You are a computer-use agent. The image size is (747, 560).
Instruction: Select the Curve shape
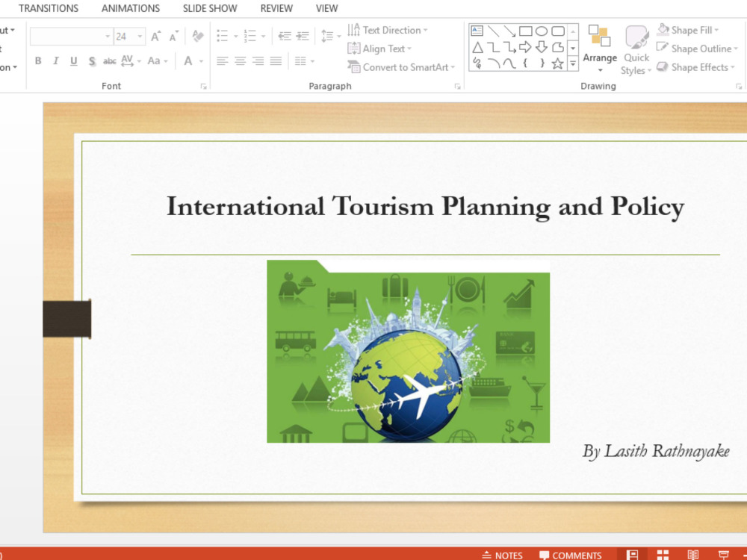point(509,63)
